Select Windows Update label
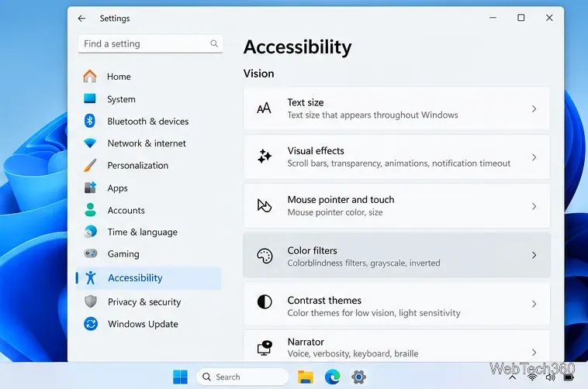This screenshot has width=588, height=389. (x=143, y=324)
